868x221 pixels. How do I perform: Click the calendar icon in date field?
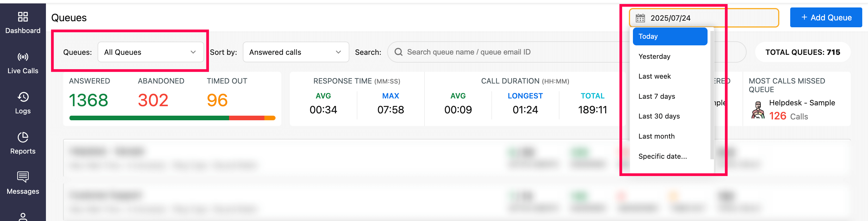pyautogui.click(x=640, y=18)
